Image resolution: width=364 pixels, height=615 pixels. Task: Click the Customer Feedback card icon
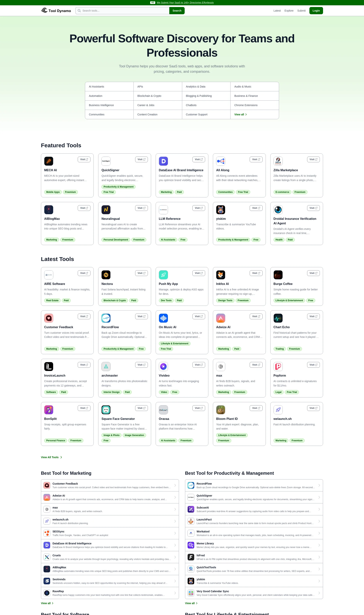(x=49, y=318)
